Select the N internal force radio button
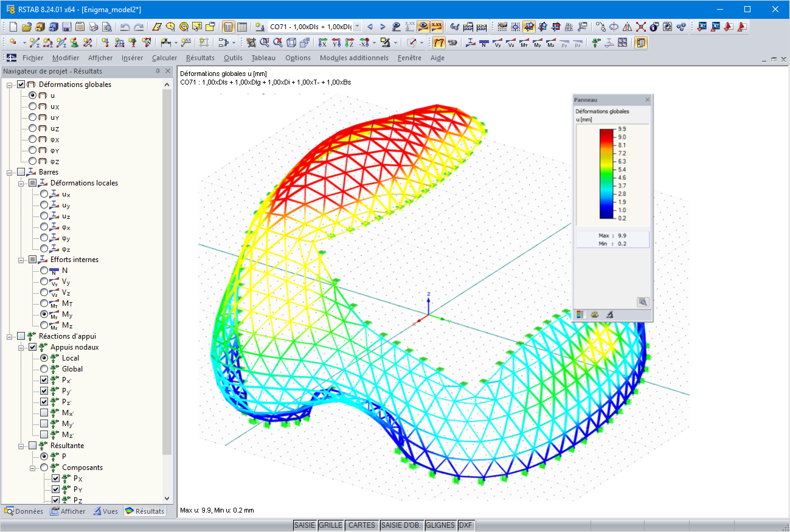 click(44, 271)
